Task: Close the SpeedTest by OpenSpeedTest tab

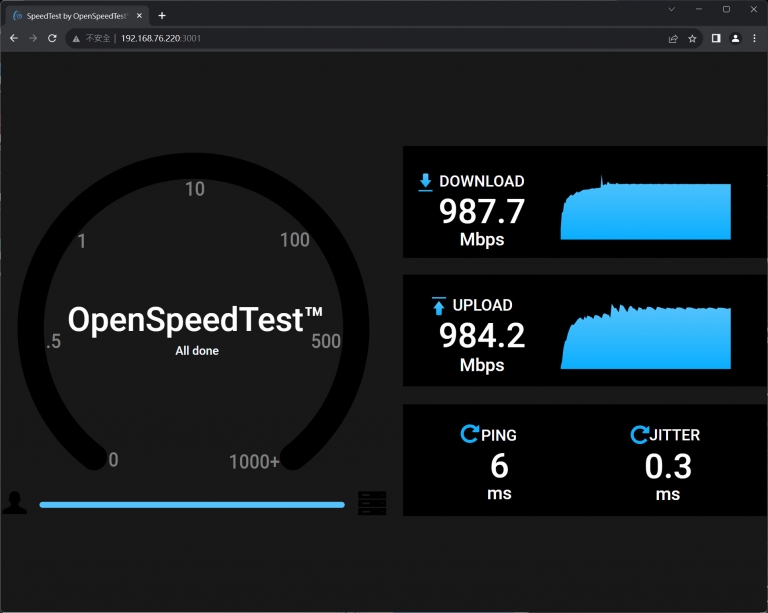Action: click(x=139, y=16)
